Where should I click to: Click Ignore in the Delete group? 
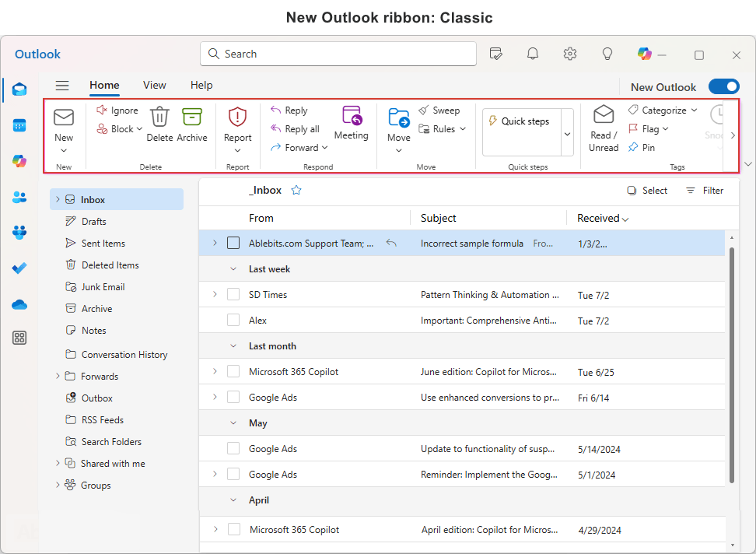(117, 110)
